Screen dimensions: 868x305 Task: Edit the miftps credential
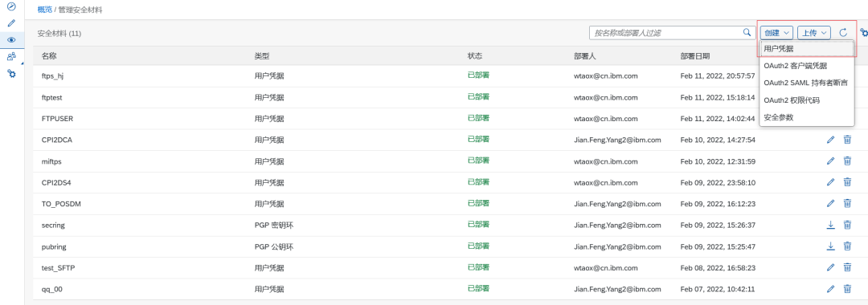pyautogui.click(x=830, y=161)
